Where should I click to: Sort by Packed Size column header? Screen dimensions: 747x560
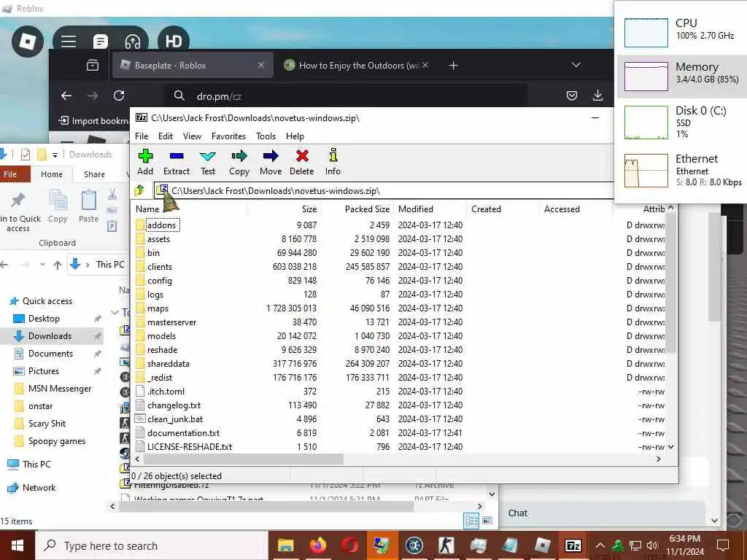[357, 209]
